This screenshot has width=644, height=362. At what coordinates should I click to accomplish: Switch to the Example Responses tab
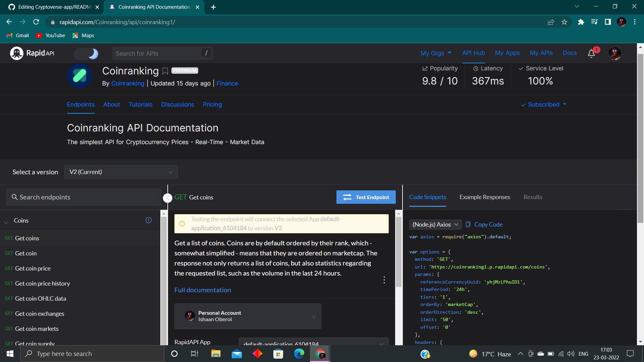(x=484, y=197)
